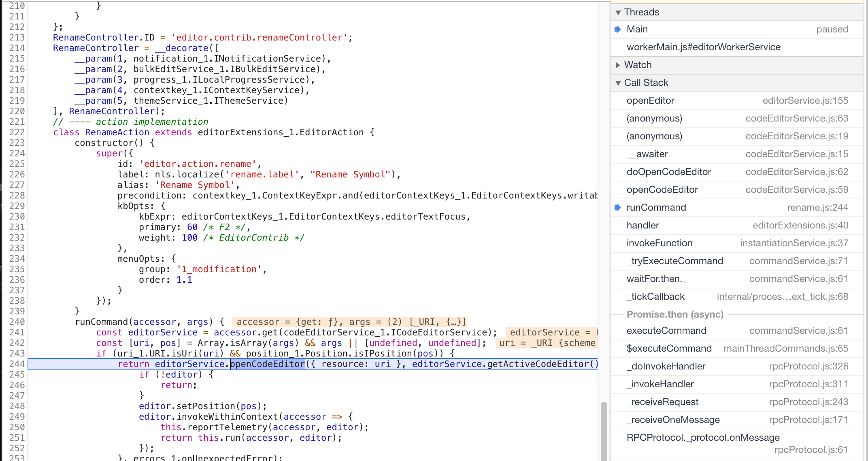Viewport: 868px width, 461px height.
Task: Collapse the Call Stack section
Action: (618, 83)
